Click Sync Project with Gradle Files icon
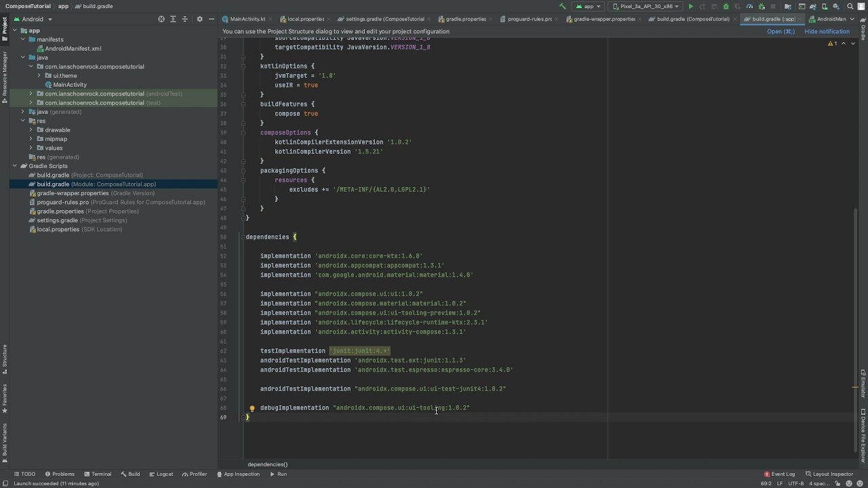Screen dimensions: 868x488 point(814,6)
